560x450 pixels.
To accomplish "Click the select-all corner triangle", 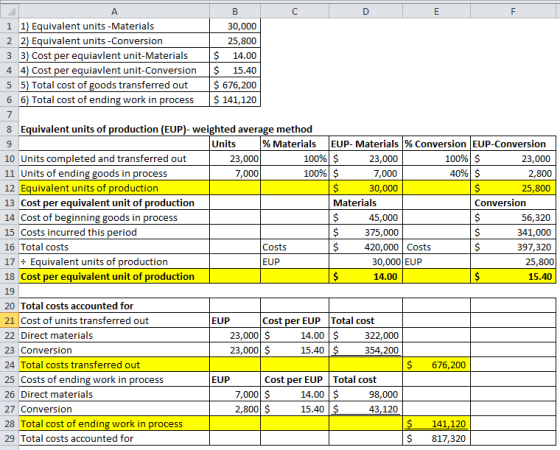I will coord(9,11).
